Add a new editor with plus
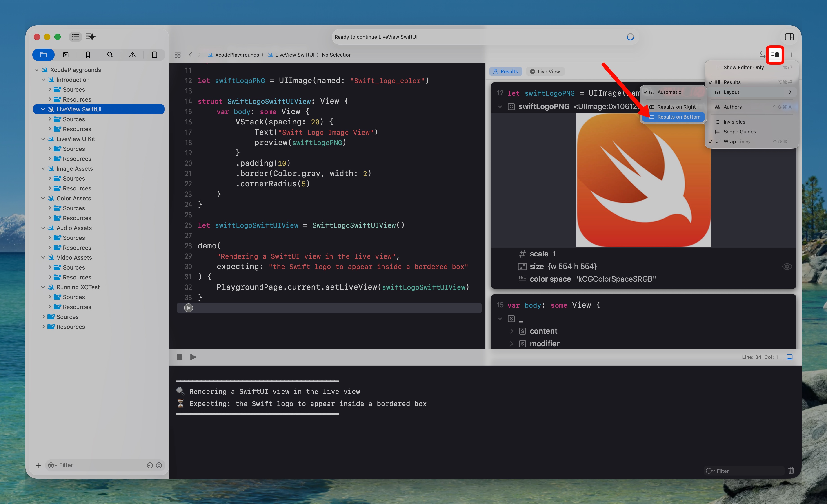 (x=792, y=55)
